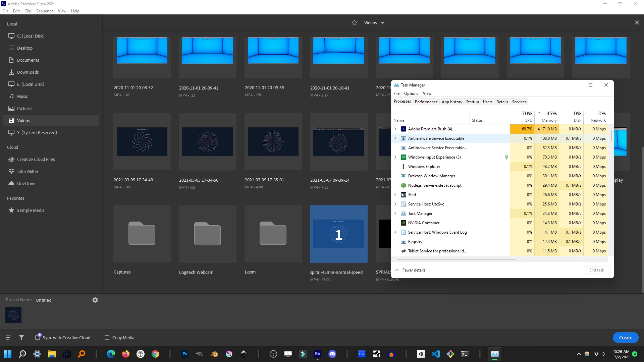
Task: Expand Adobe Premiere Rush process group
Action: click(395, 129)
